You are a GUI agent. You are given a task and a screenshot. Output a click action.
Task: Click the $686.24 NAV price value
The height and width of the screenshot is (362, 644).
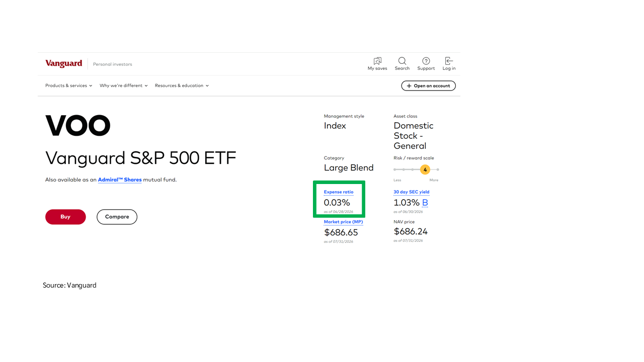pyautogui.click(x=411, y=231)
